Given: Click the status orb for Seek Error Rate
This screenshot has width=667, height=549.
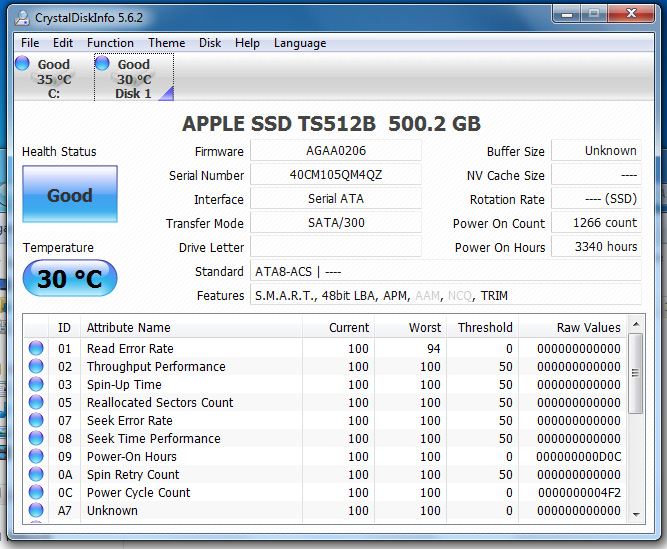Looking at the screenshot, I should [36, 420].
